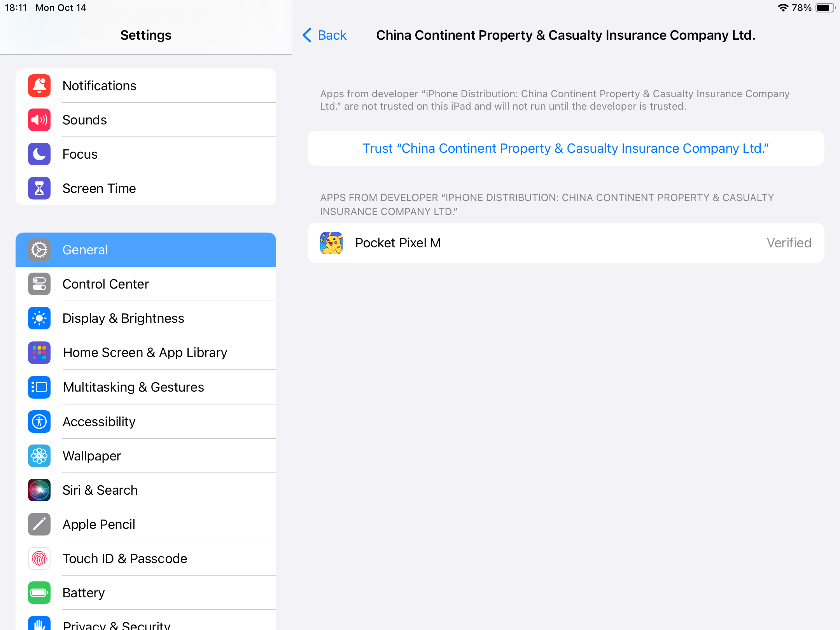The width and height of the screenshot is (840, 630).
Task: Tap the green Battery icon
Action: click(x=39, y=593)
